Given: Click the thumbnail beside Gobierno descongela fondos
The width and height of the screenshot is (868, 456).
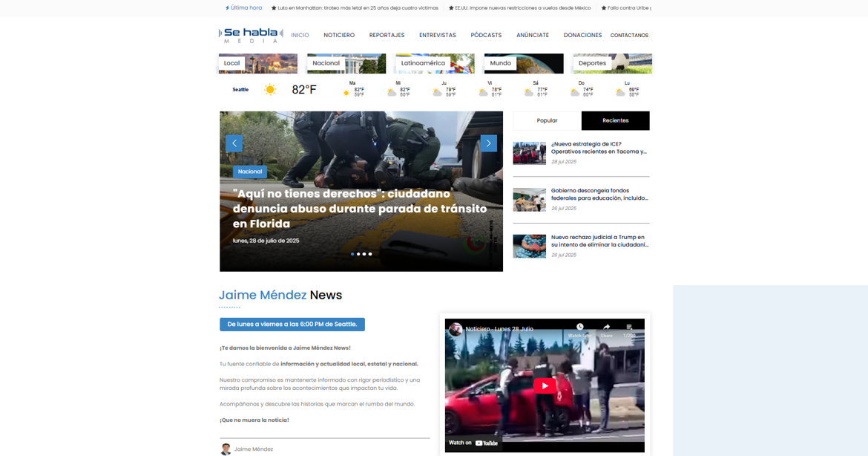Looking at the screenshot, I should [529, 199].
